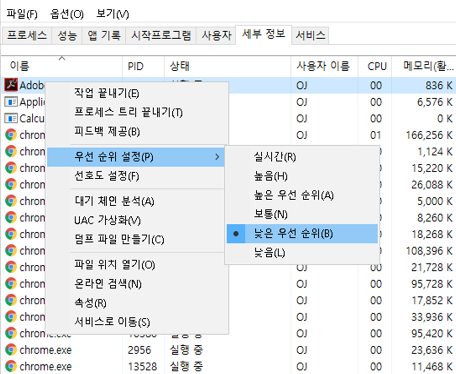
Task: Switch to the 프로세스 tab
Action: click(27, 35)
